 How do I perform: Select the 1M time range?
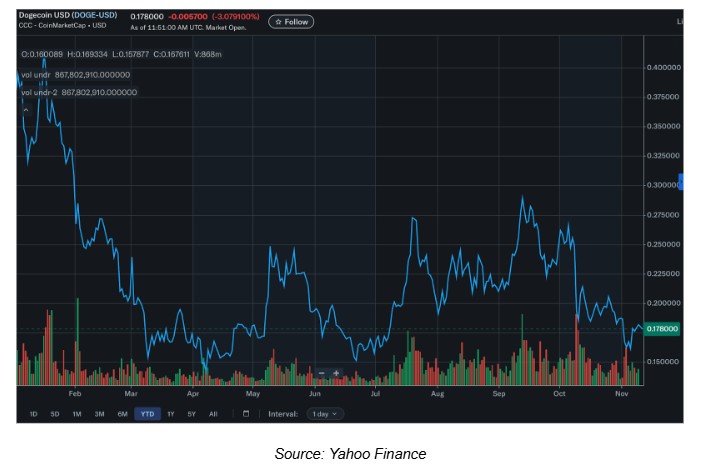(x=77, y=414)
